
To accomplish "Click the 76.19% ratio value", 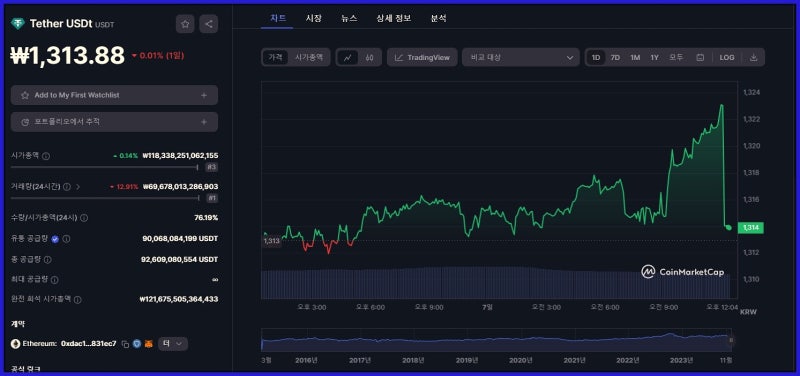I will pyautogui.click(x=206, y=218).
